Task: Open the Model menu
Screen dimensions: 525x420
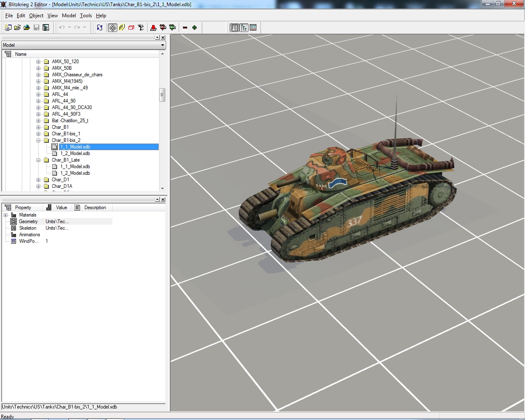Action: coord(69,16)
